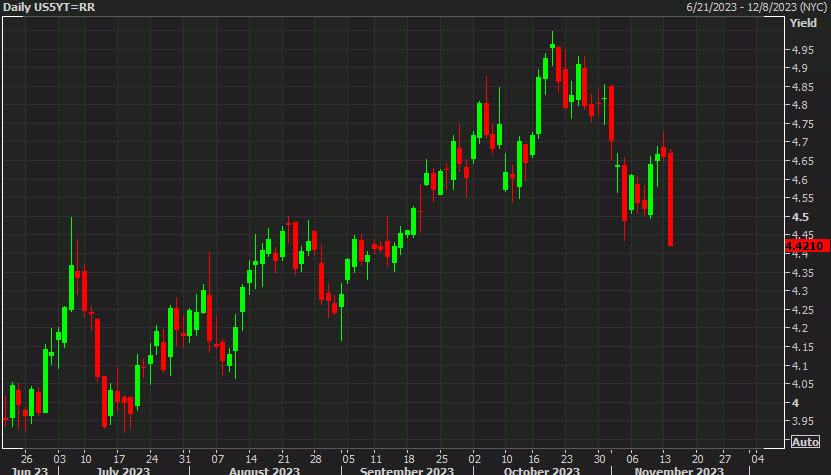Click the highest green candle near 4.95

(x=552, y=47)
